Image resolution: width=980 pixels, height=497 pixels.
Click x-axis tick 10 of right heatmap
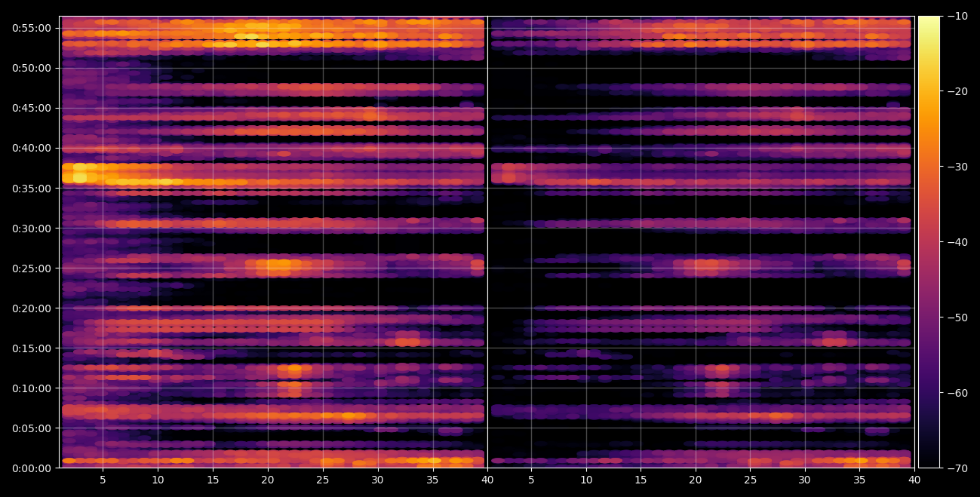tap(586, 480)
